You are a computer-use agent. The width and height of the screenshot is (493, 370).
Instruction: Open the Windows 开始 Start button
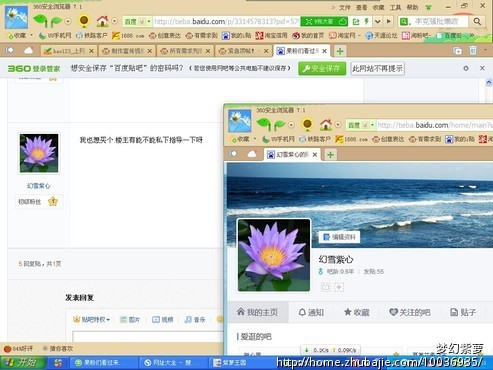click(23, 363)
